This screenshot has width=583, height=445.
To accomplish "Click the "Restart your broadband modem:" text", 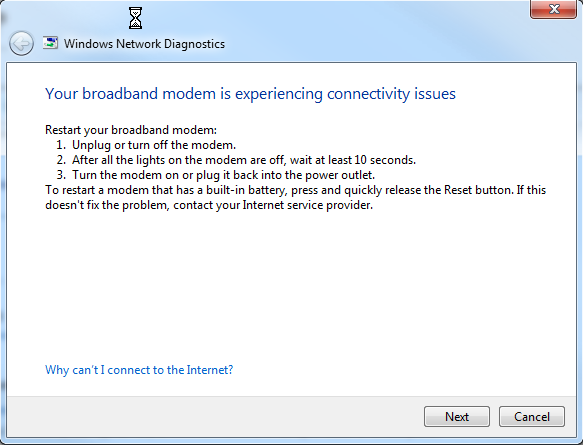I will [131, 130].
